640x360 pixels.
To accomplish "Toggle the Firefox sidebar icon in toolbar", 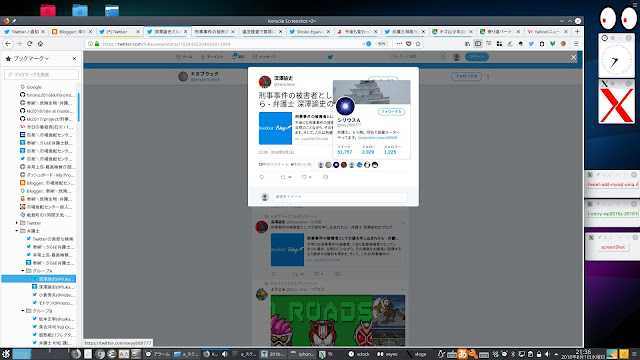I will point(478,44).
